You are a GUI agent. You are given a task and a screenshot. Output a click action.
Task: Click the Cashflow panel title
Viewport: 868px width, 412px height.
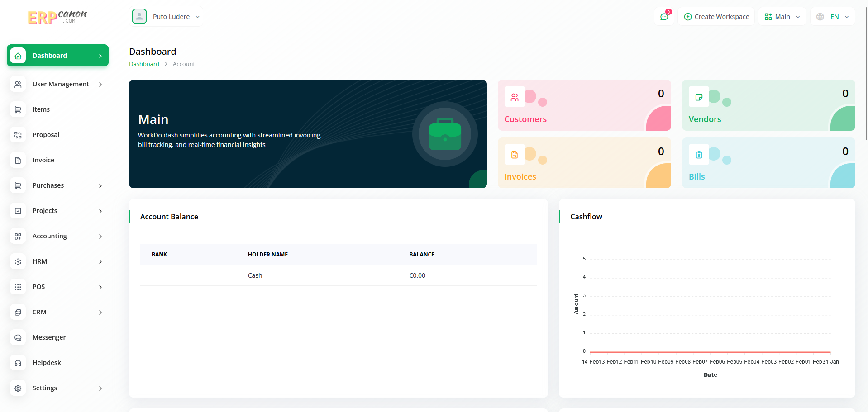point(586,217)
